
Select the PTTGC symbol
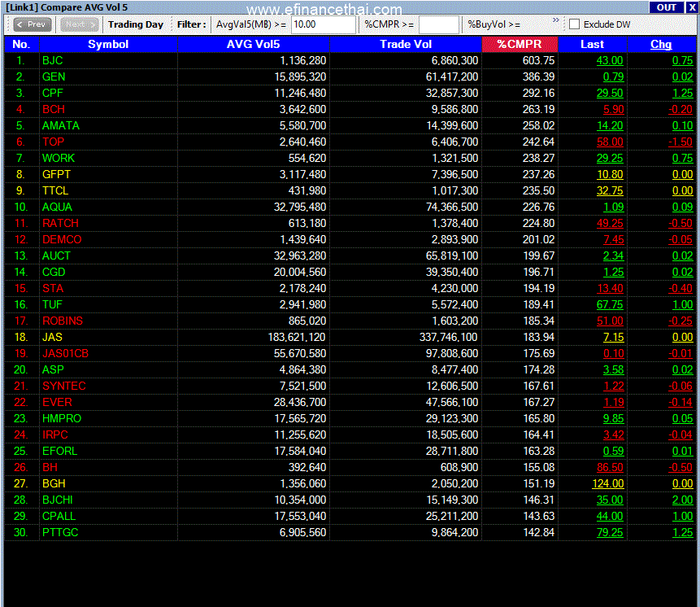60,532
